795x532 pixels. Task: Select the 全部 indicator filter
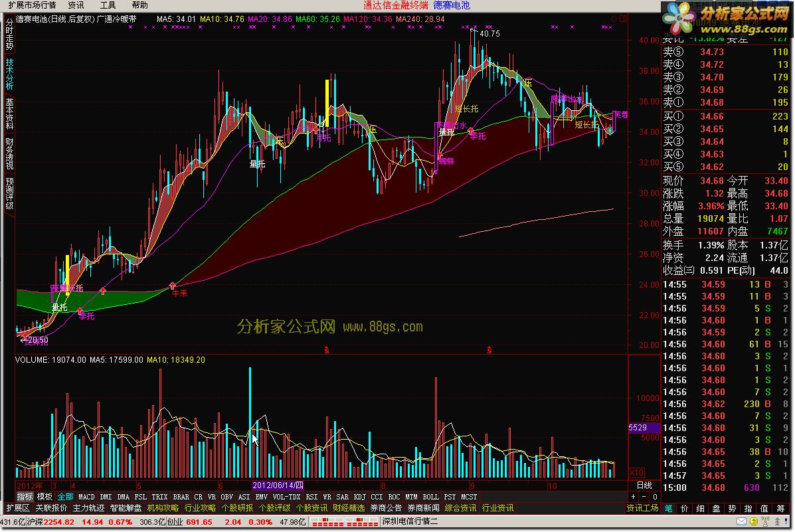pyautogui.click(x=65, y=497)
